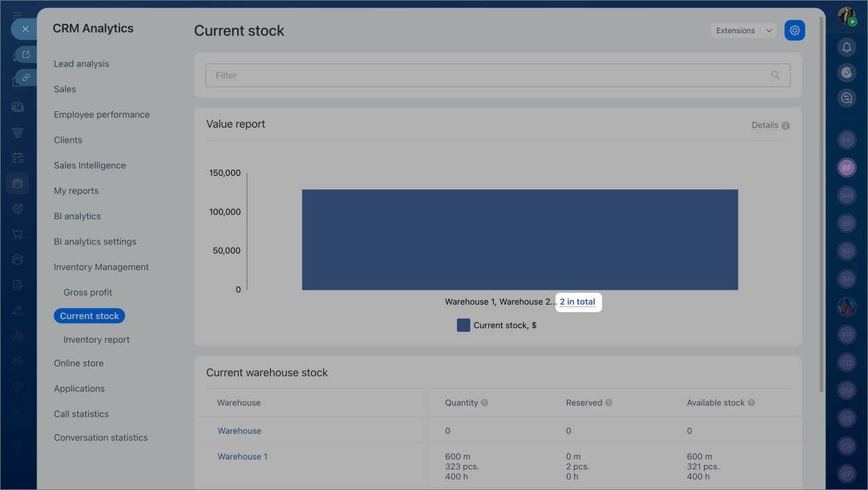This screenshot has width=868, height=490.
Task: Click the Details link in Value report
Action: [764, 126]
